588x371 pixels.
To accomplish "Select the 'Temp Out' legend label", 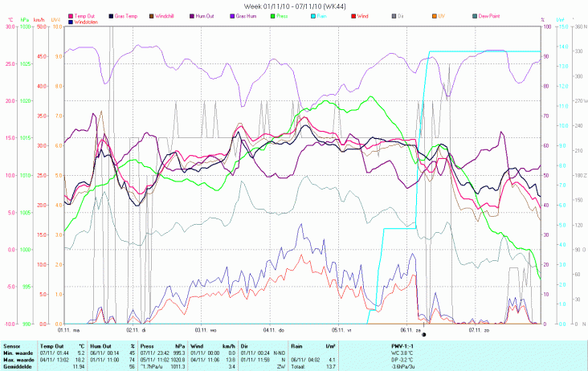I will tap(84, 16).
